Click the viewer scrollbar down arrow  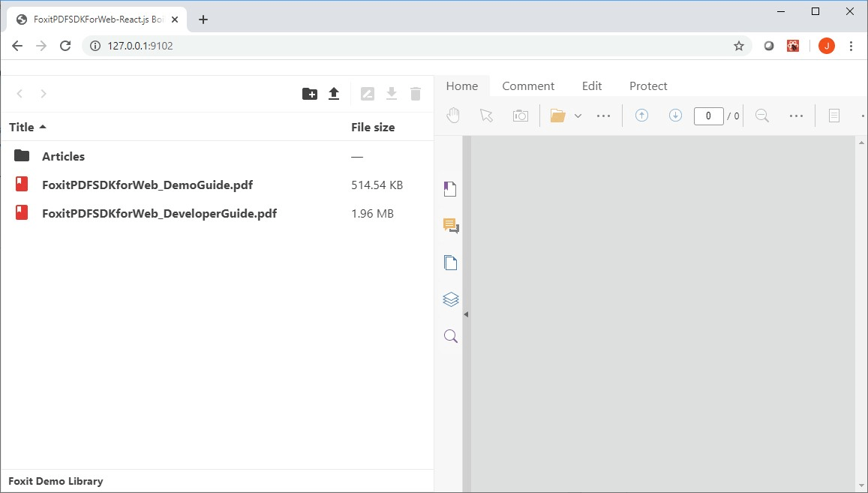point(861,485)
